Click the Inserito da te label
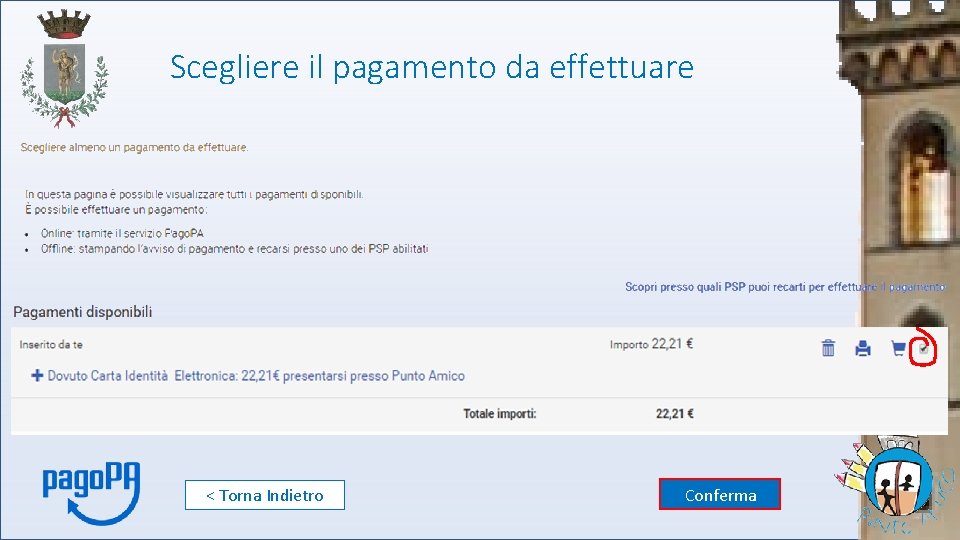Viewport: 960px width, 540px height. (51, 345)
